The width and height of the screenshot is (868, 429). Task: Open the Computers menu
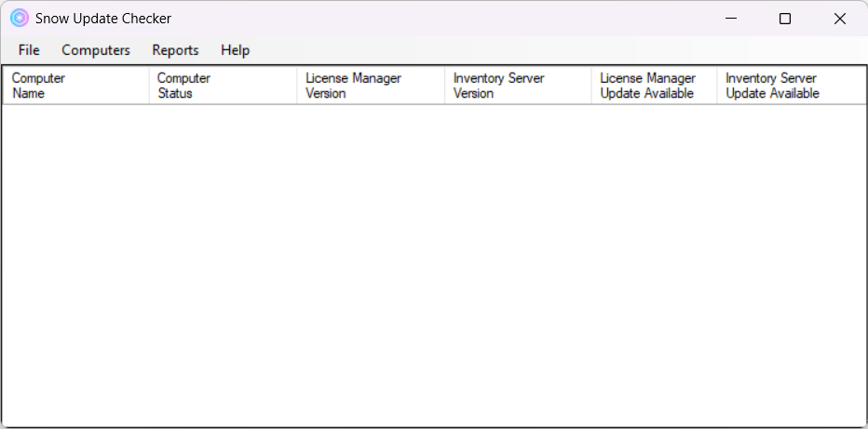96,50
